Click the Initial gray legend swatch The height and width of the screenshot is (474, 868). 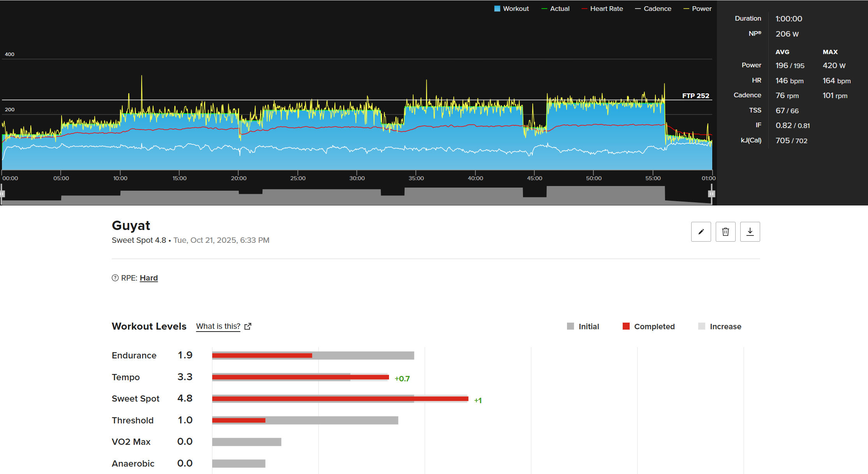tap(570, 327)
